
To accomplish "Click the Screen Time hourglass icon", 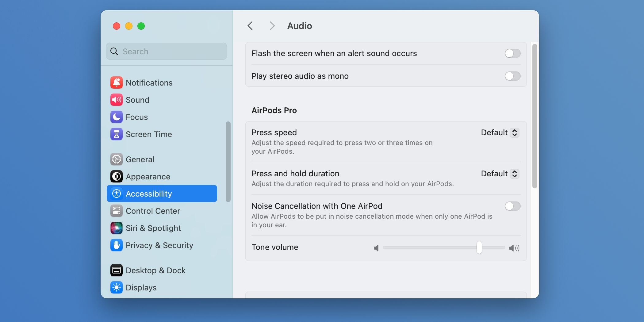I will coord(117,134).
